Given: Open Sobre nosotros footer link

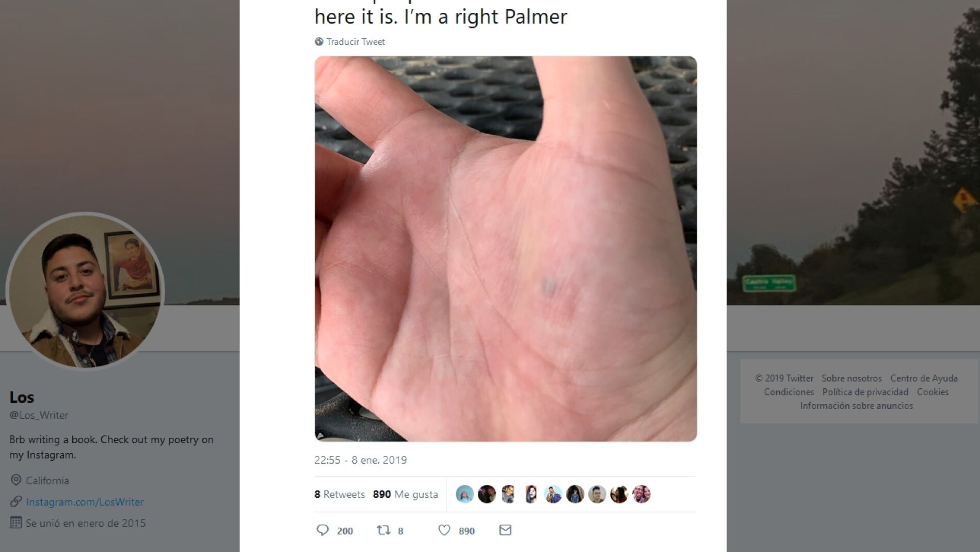Looking at the screenshot, I should 852,378.
